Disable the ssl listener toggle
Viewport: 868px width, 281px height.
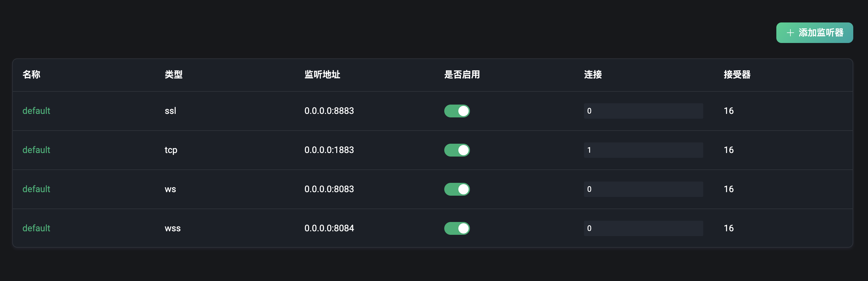pos(457,111)
